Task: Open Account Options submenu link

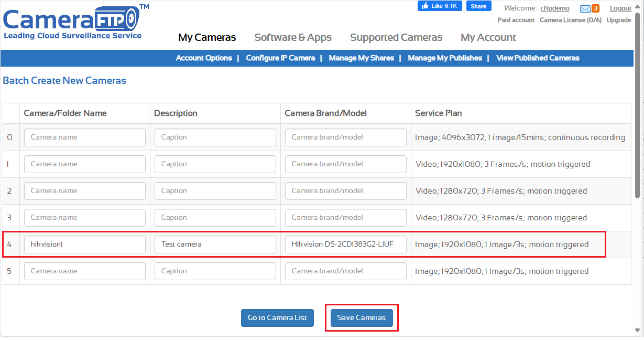Action: coord(204,58)
